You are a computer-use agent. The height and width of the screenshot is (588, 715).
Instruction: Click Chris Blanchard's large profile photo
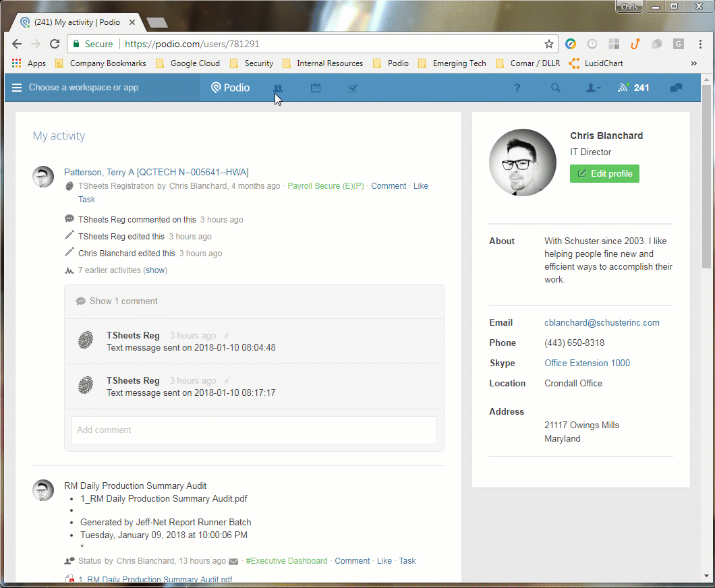point(523,163)
